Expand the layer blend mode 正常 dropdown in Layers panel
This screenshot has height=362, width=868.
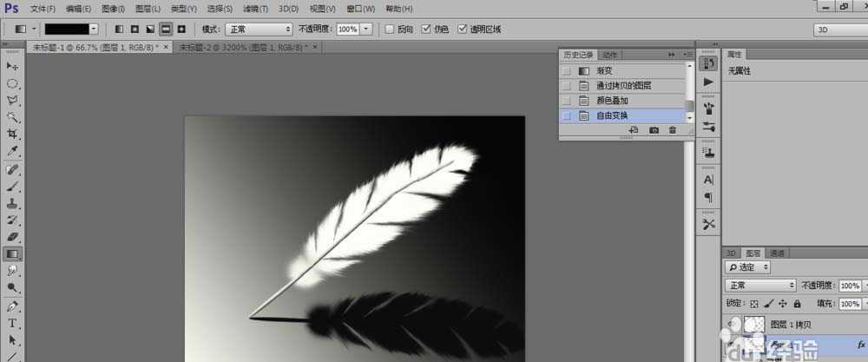[x=760, y=286]
